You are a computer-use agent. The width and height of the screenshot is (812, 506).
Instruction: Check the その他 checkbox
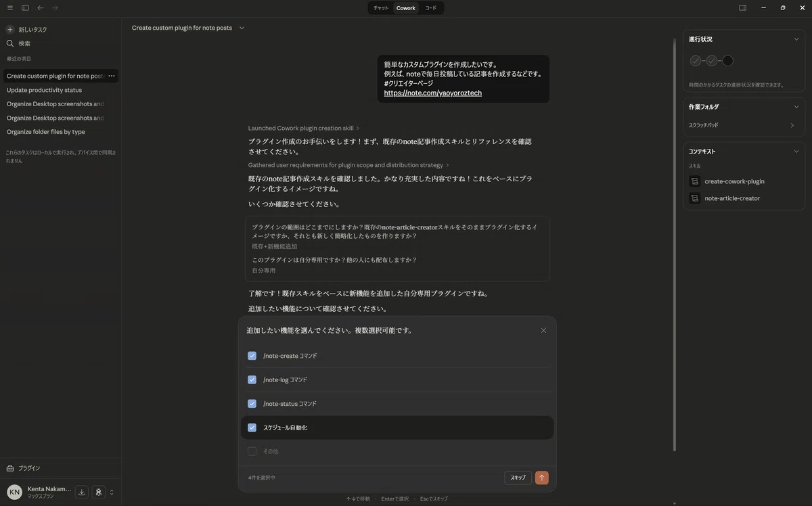[x=252, y=451]
